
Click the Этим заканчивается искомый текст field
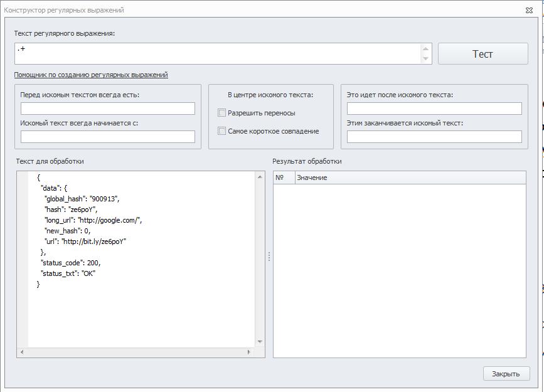(434, 137)
